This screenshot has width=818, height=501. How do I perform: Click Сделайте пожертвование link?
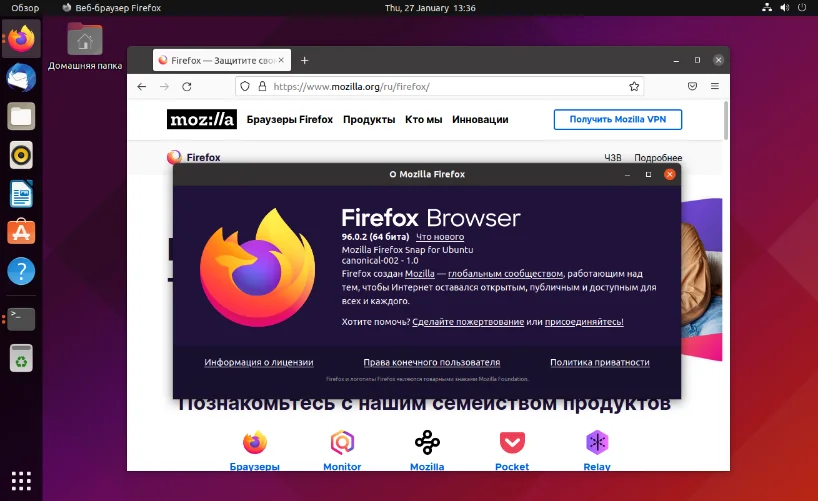pyautogui.click(x=468, y=322)
